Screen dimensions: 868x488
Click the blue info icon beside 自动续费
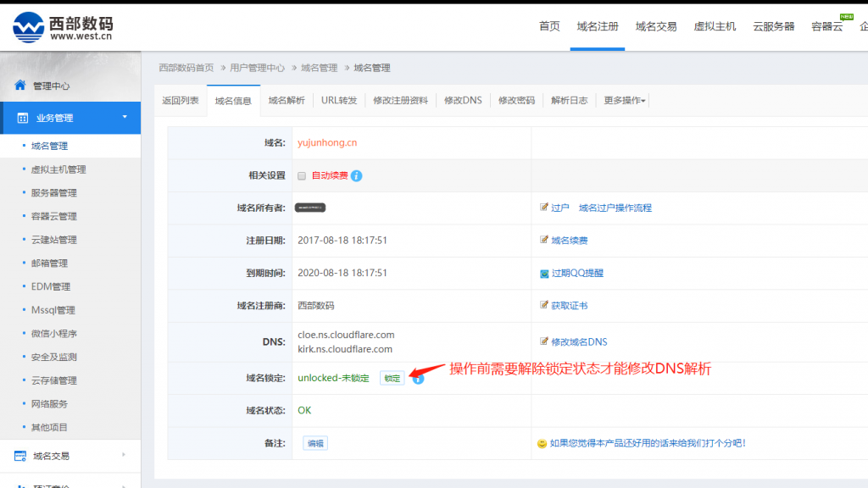[x=357, y=176]
